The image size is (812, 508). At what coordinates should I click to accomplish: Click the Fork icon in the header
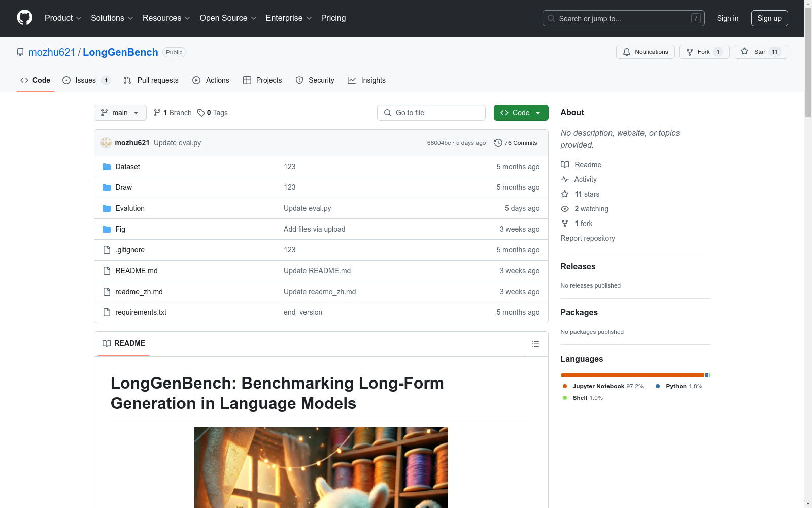click(690, 52)
